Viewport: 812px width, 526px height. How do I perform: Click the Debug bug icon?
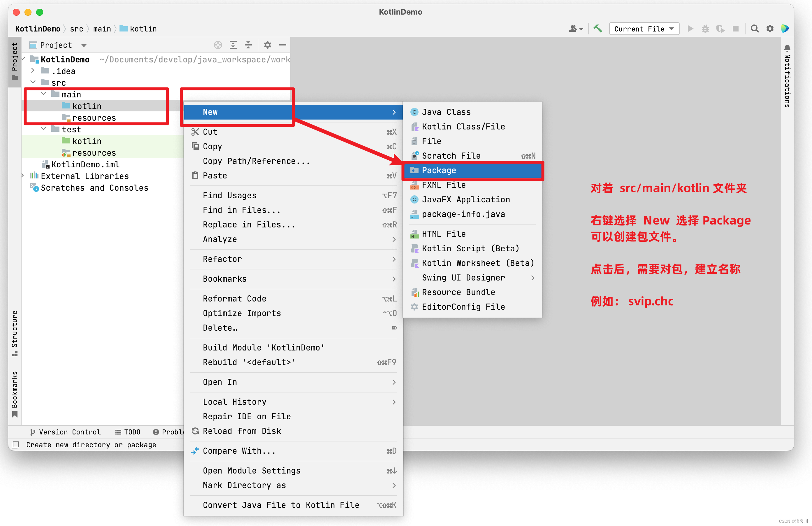pyautogui.click(x=705, y=29)
